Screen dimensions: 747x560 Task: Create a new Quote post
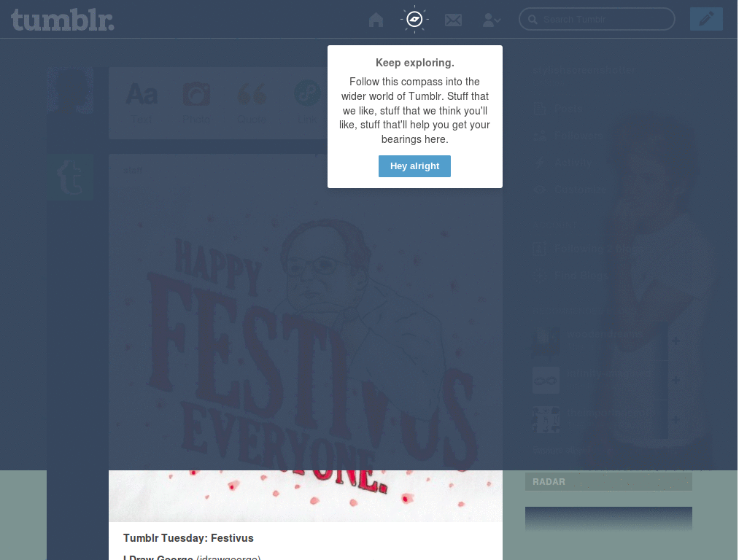252,103
